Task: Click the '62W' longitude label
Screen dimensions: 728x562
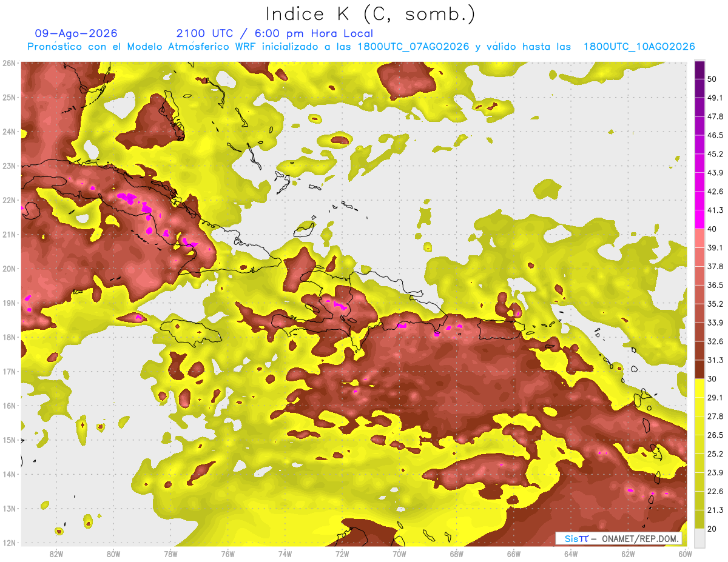Action: click(628, 554)
